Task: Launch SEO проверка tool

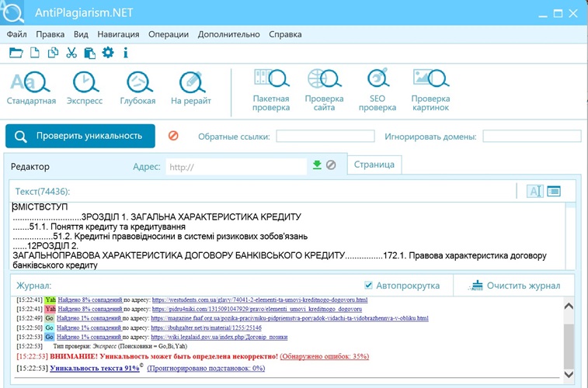Action: point(378,90)
